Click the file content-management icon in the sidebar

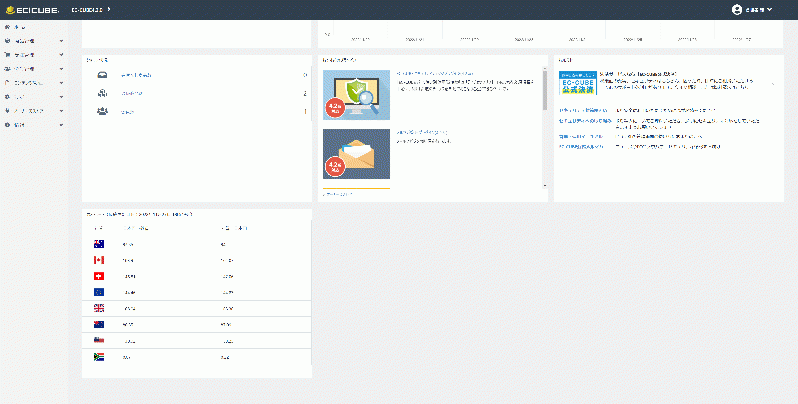pyautogui.click(x=7, y=82)
